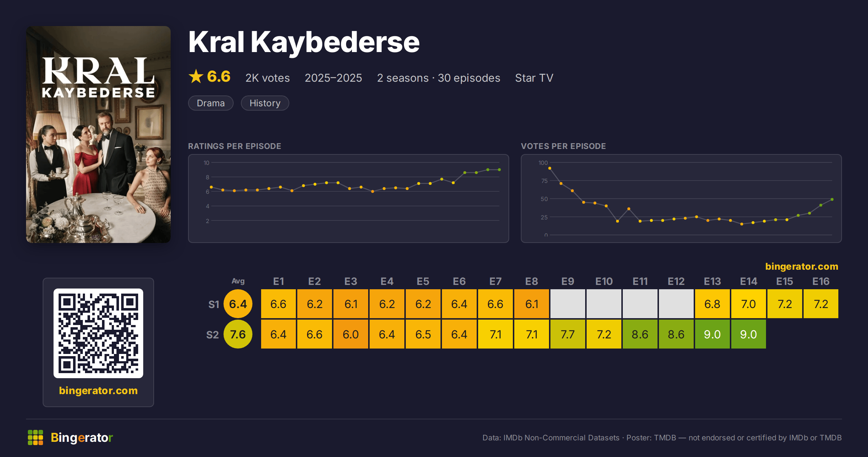868x457 pixels.
Task: Follow the bingerator.com link above the episode grid
Action: [801, 266]
